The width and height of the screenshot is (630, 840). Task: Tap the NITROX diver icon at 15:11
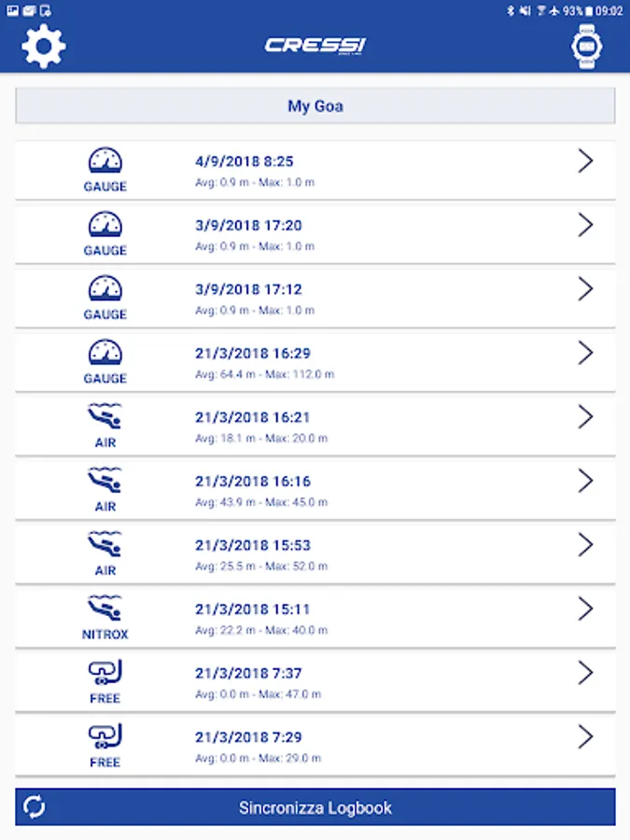105,608
